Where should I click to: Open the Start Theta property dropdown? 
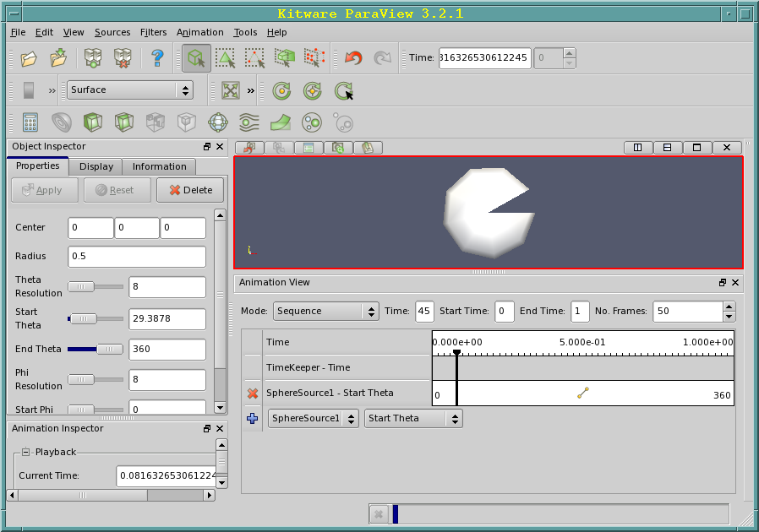(x=413, y=418)
